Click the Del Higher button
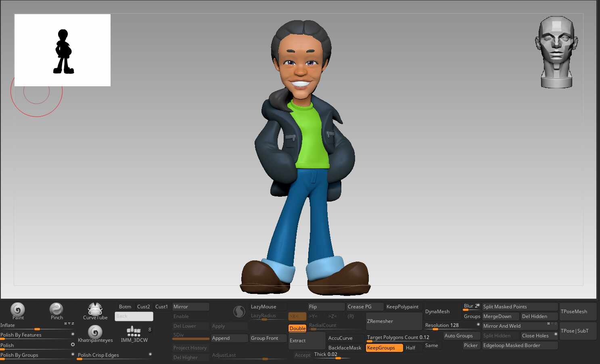600x364 pixels. (x=191, y=358)
